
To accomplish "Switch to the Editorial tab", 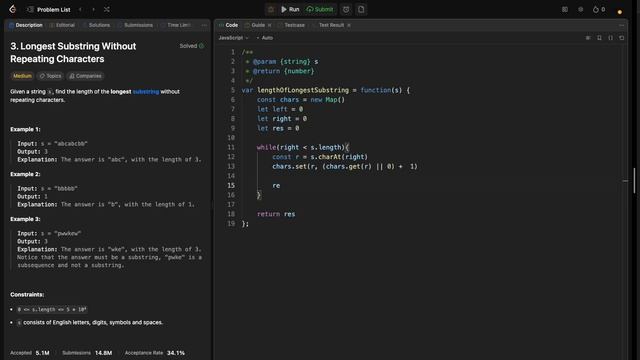I will click(x=62, y=25).
